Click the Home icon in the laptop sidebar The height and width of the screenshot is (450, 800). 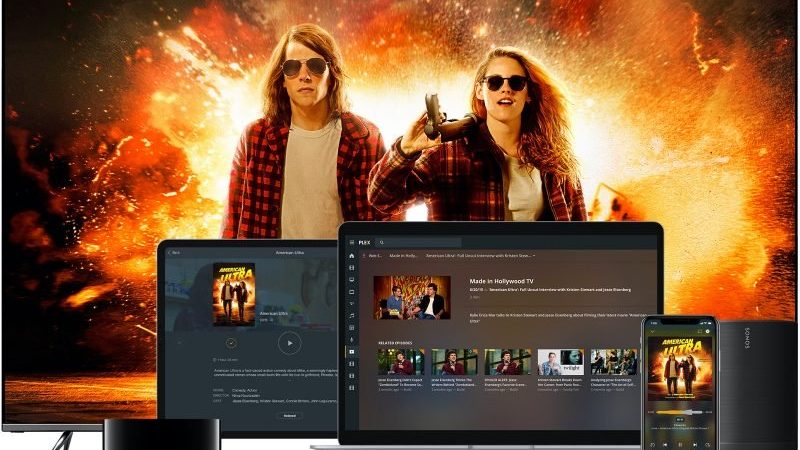(351, 256)
